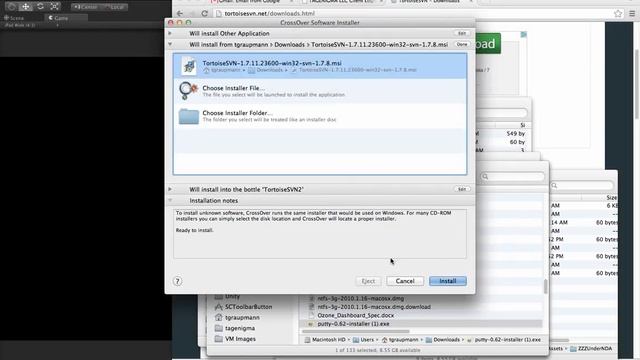
Task: Select the Unity scale tool
Action: point(54,7)
